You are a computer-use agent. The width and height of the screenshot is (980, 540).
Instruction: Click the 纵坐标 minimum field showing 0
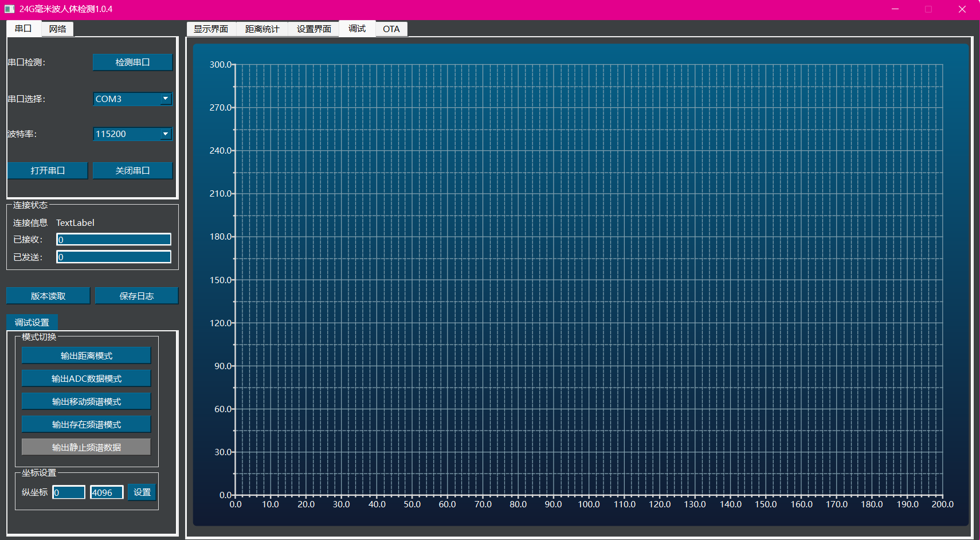click(69, 492)
